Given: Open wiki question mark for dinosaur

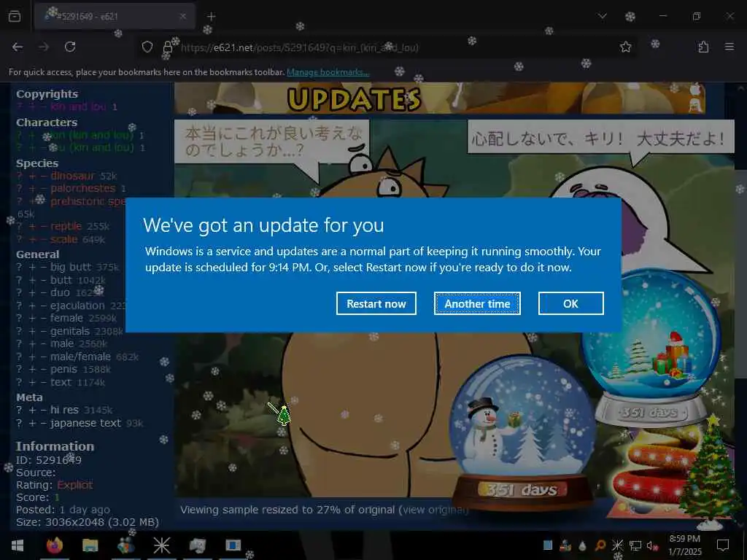Looking at the screenshot, I should 19,176.
